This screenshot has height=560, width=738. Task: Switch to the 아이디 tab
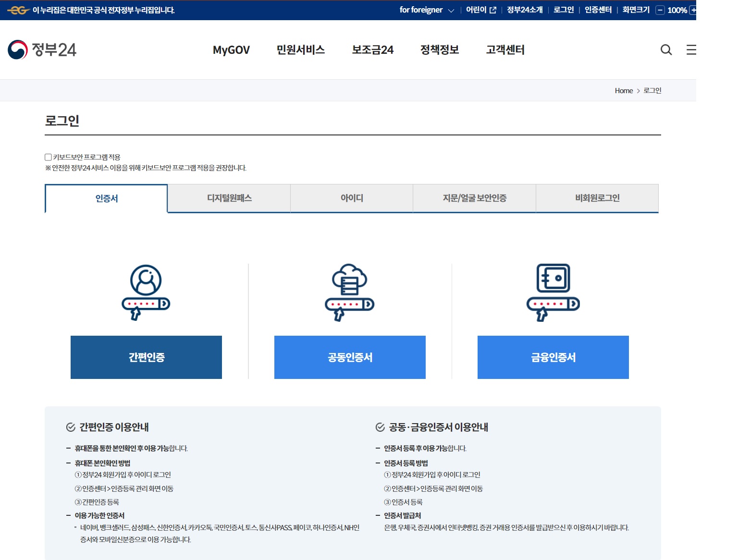pyautogui.click(x=352, y=198)
